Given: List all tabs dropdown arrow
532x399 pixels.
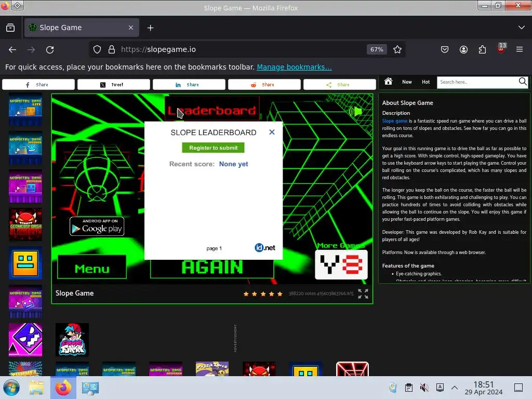Looking at the screenshot, I should (522, 28).
